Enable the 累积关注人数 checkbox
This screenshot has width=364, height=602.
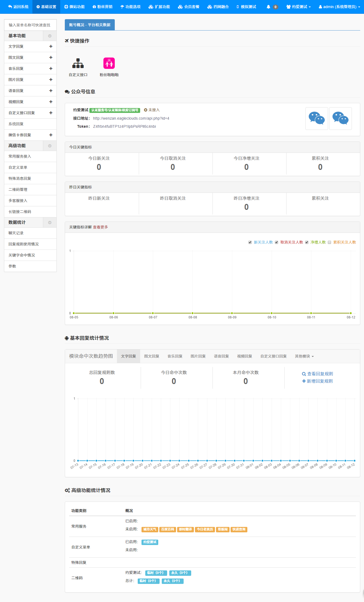[329, 242]
